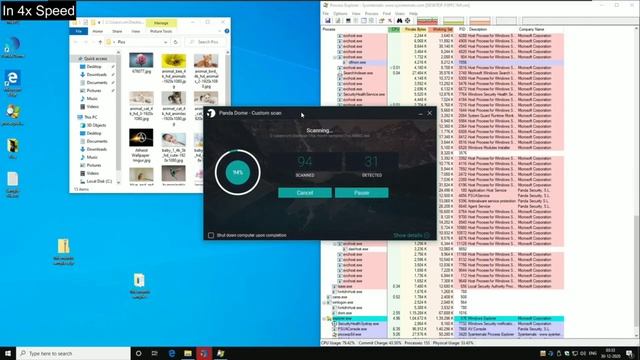
Task: Click the Back arrow in File Explorer
Action: coord(76,42)
